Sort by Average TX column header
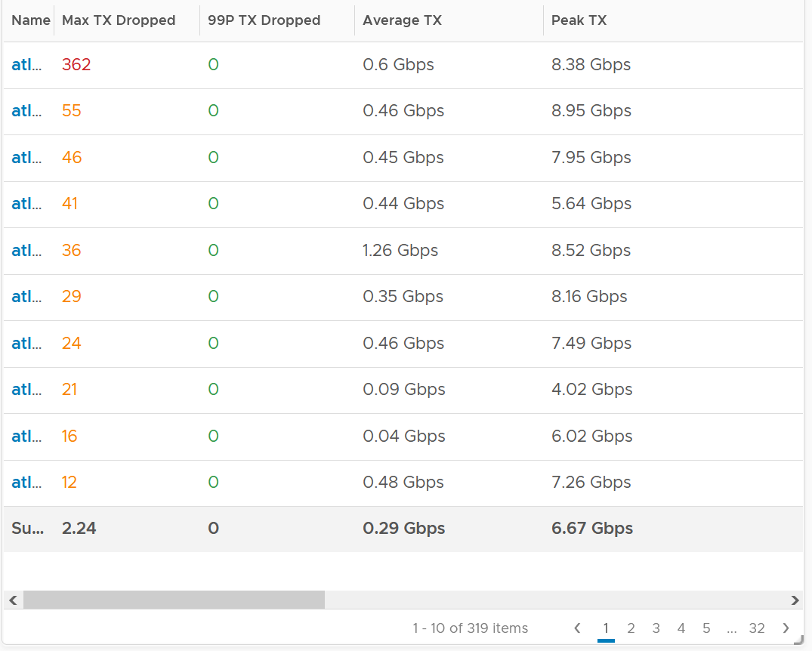The image size is (812, 651). (403, 20)
